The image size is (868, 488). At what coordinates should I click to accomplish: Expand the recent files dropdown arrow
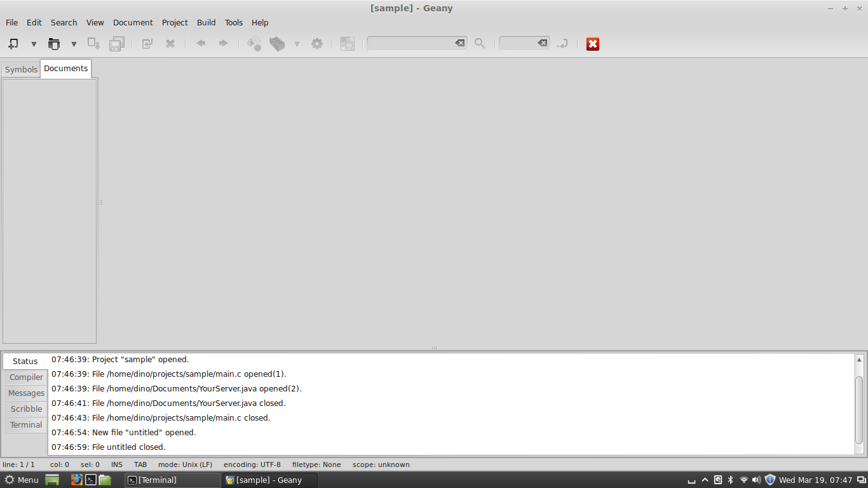(x=74, y=44)
